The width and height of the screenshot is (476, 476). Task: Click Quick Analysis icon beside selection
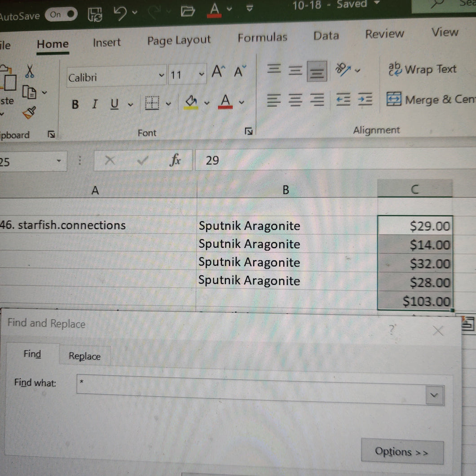coord(468,324)
